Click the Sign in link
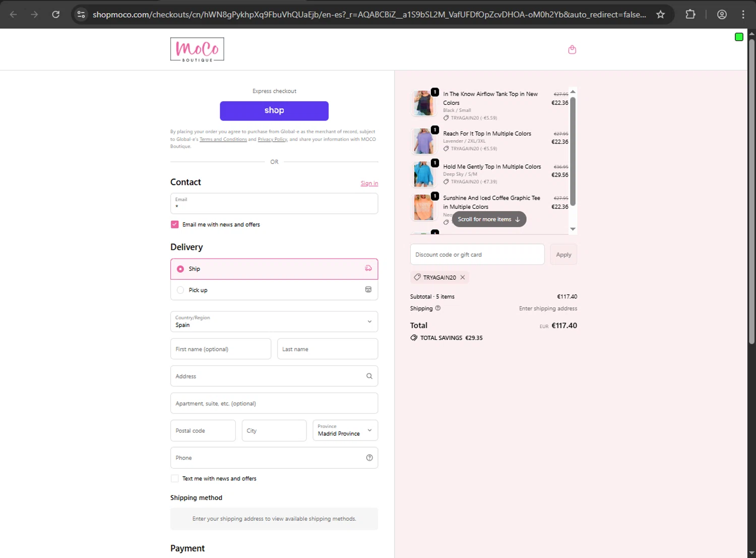The width and height of the screenshot is (756, 558). click(x=369, y=183)
